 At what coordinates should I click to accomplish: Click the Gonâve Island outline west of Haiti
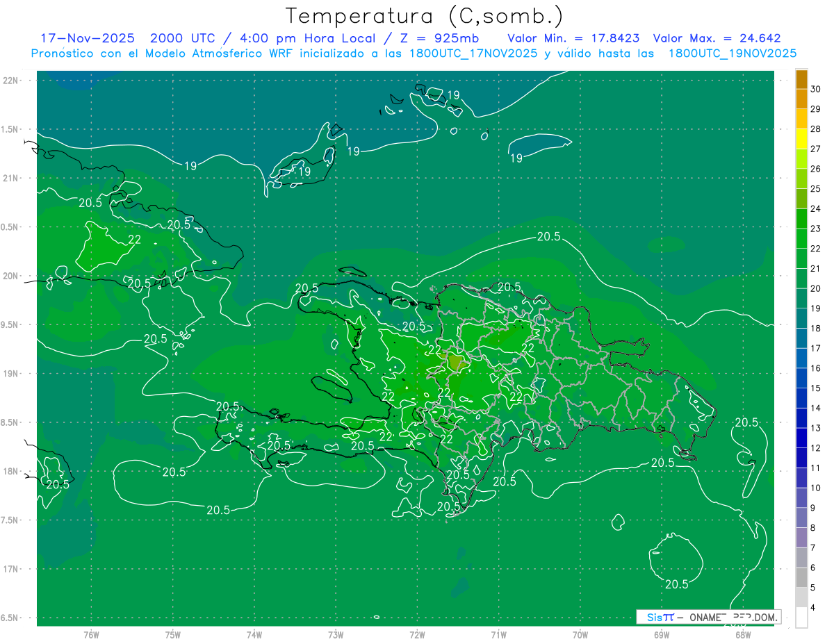tap(333, 383)
